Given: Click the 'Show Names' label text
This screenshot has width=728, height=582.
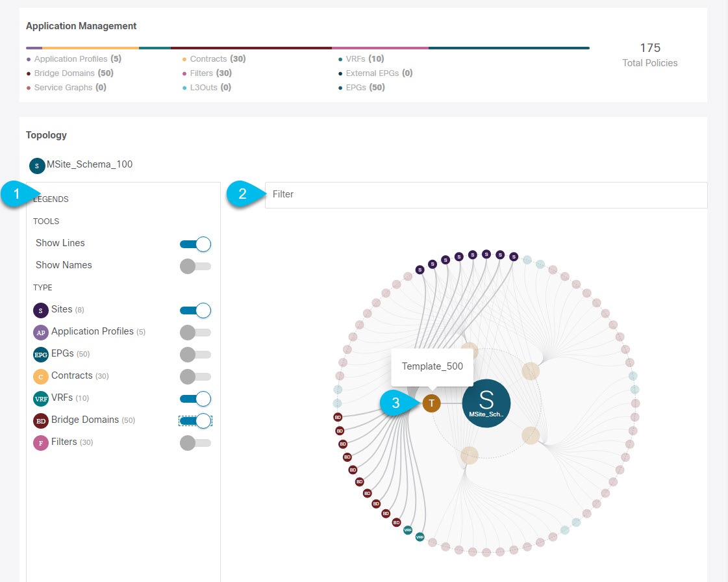Looking at the screenshot, I should [64, 265].
